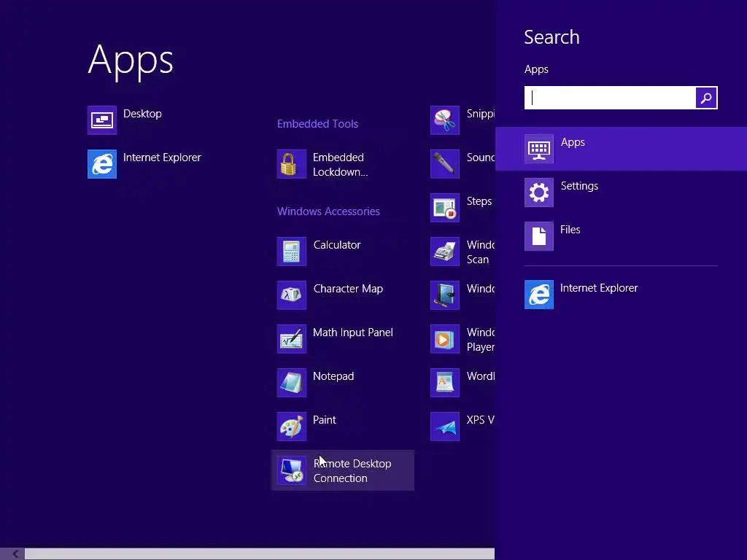Click the highlighted Apps label in Search pane

pos(573,142)
